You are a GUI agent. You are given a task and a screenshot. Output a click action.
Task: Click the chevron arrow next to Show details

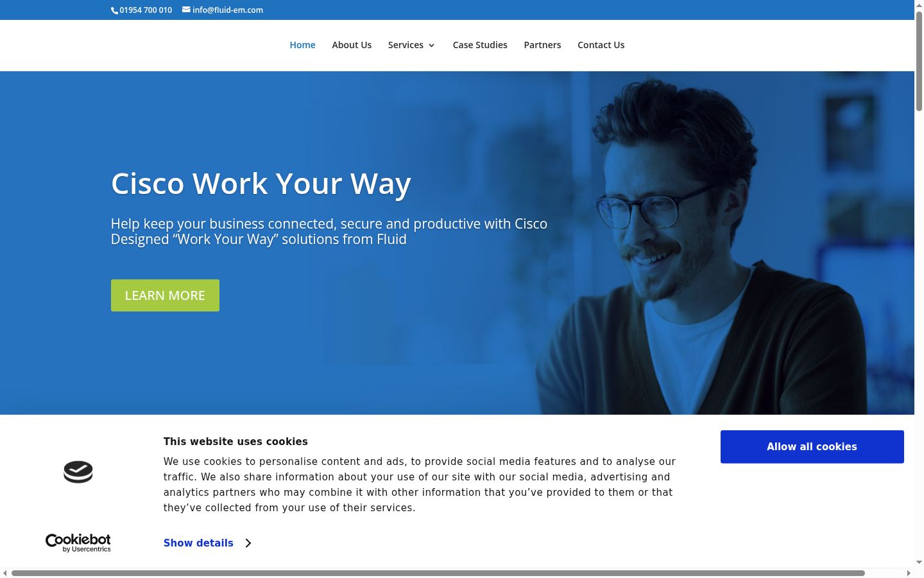(248, 543)
